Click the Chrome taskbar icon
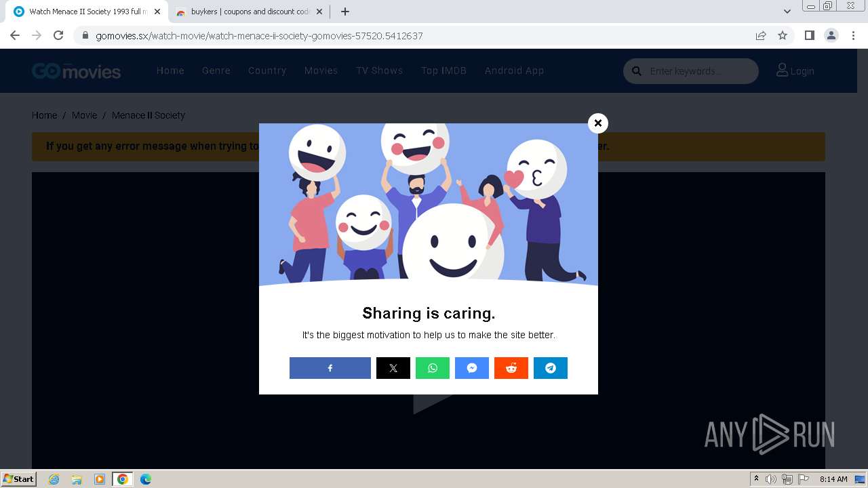Image resolution: width=868 pixels, height=488 pixels. [x=123, y=479]
